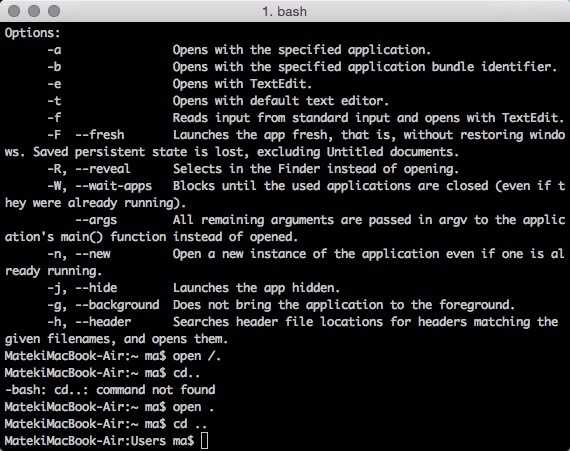This screenshot has height=451, width=570.
Task: Click 'Selects in the Finder' description
Action: coord(316,169)
